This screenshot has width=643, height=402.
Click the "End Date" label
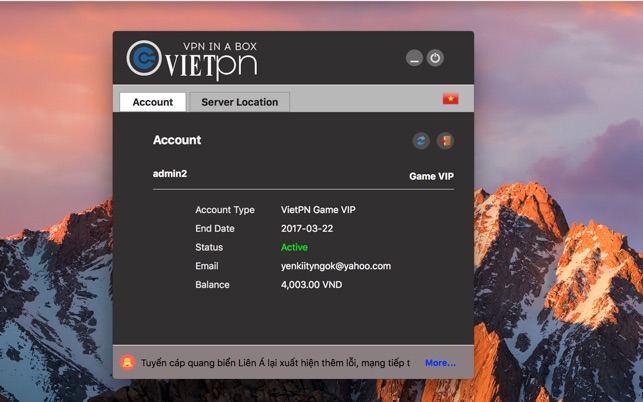[215, 228]
